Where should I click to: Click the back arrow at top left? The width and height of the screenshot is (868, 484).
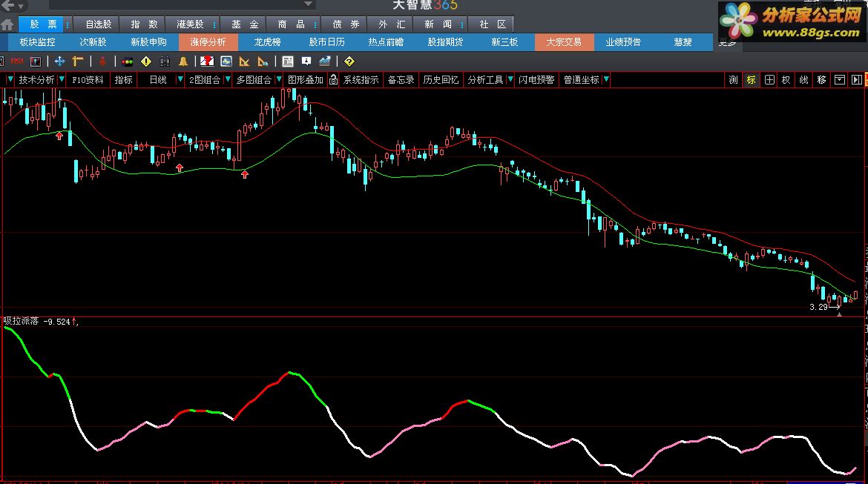click(7, 5)
